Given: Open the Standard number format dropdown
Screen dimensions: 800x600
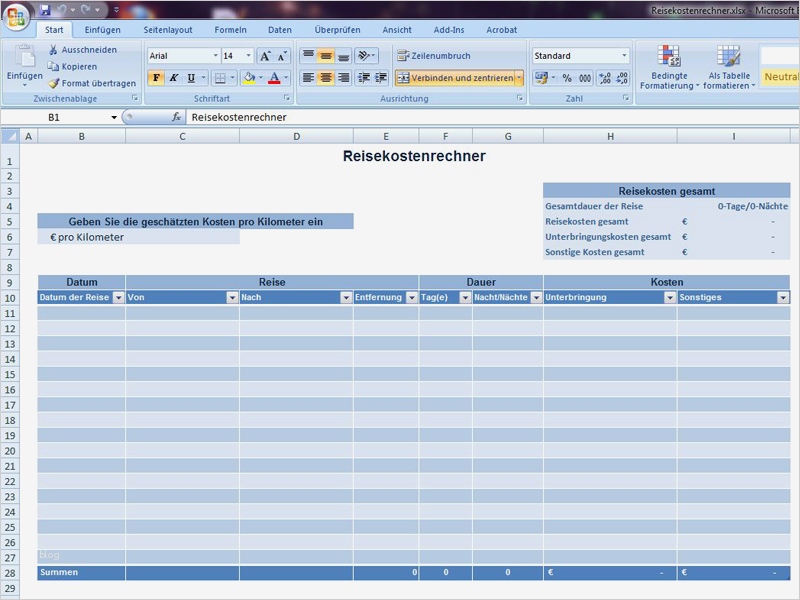Looking at the screenshot, I should [624, 56].
